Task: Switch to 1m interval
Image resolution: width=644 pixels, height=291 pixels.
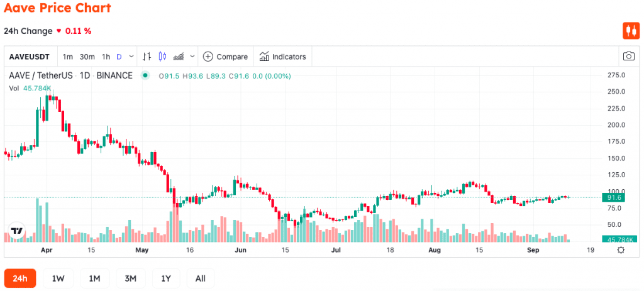Action: tap(68, 57)
